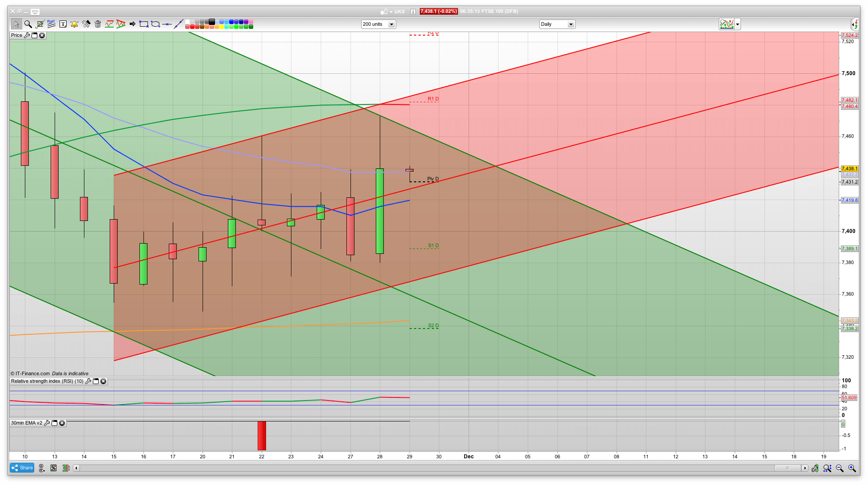Select the horizontal channel drawing tool
The height and width of the screenshot is (485, 868).
coord(109,24)
